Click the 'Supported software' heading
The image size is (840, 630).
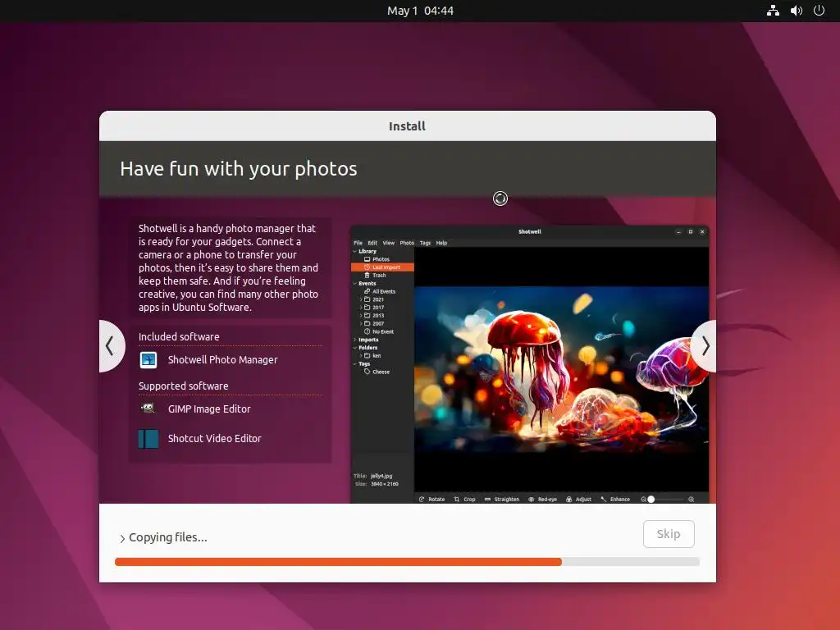183,386
